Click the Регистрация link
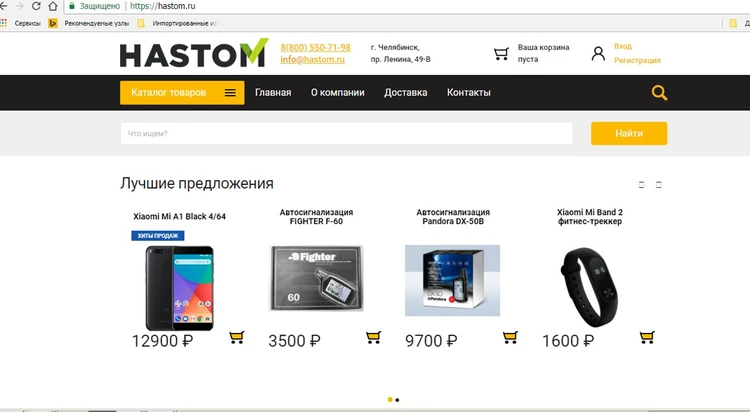The width and height of the screenshot is (750, 412). point(637,60)
